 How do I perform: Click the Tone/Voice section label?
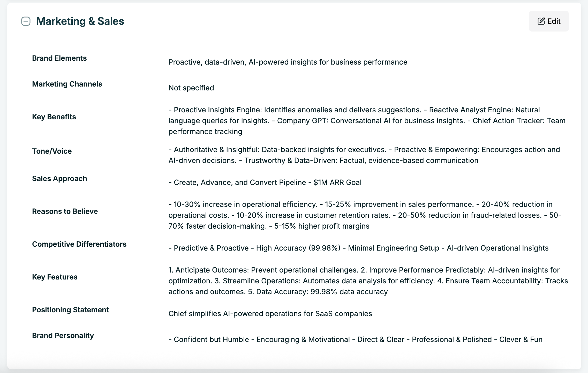(52, 151)
